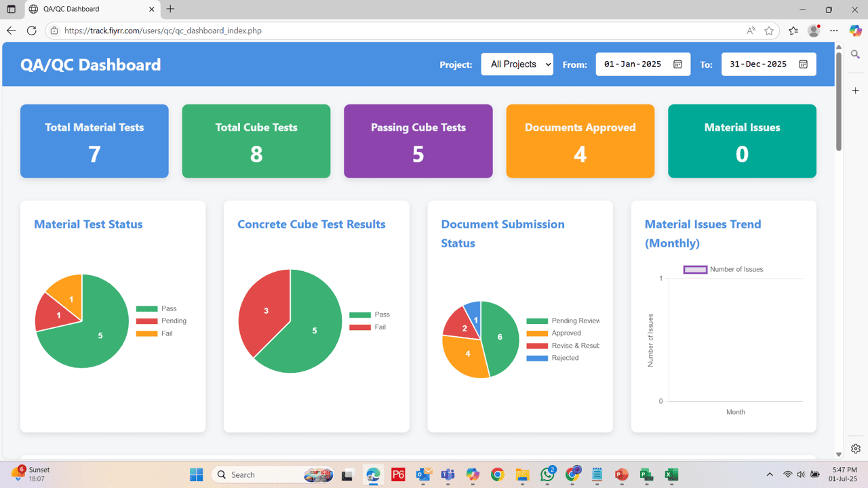Open the From date calendar picker
Viewport: 868px width, 488px height.
677,64
